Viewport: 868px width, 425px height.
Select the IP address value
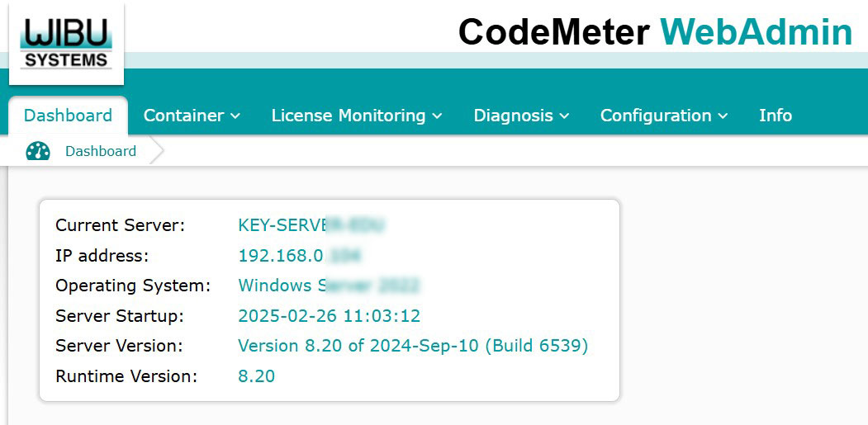tap(299, 256)
